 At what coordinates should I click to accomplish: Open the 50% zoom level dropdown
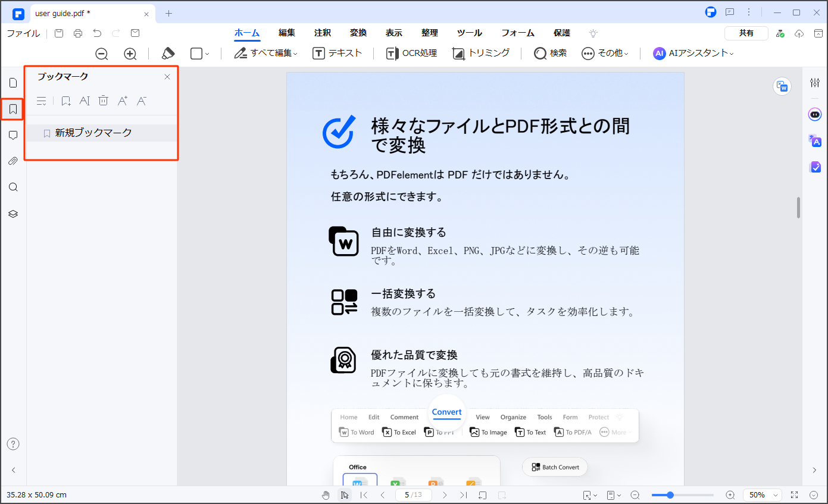763,495
